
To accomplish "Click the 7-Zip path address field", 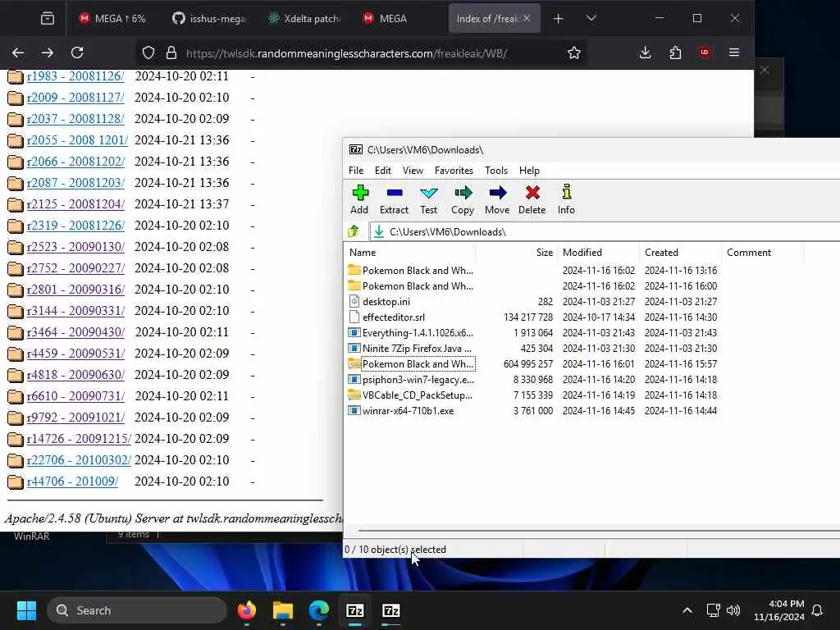I will click(605, 231).
